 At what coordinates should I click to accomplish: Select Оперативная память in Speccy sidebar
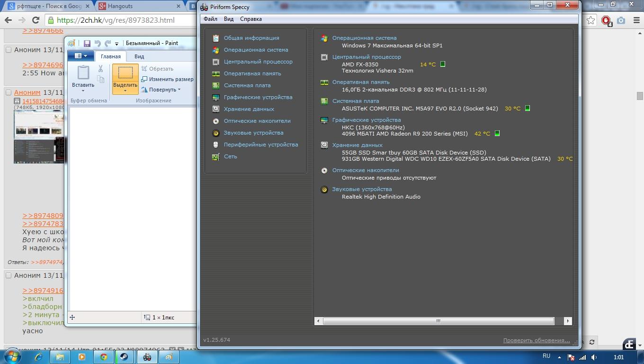252,73
